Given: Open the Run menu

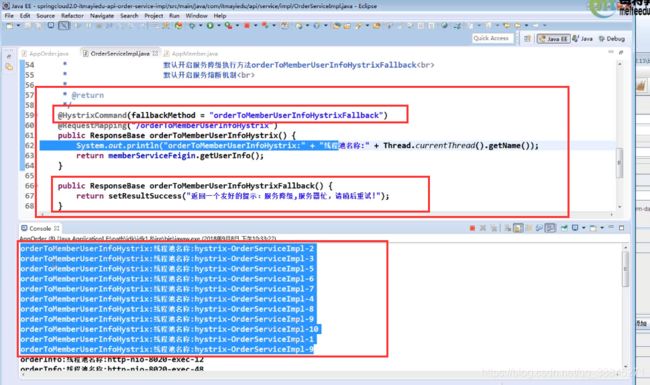Looking at the screenshot, I should (175, 16).
